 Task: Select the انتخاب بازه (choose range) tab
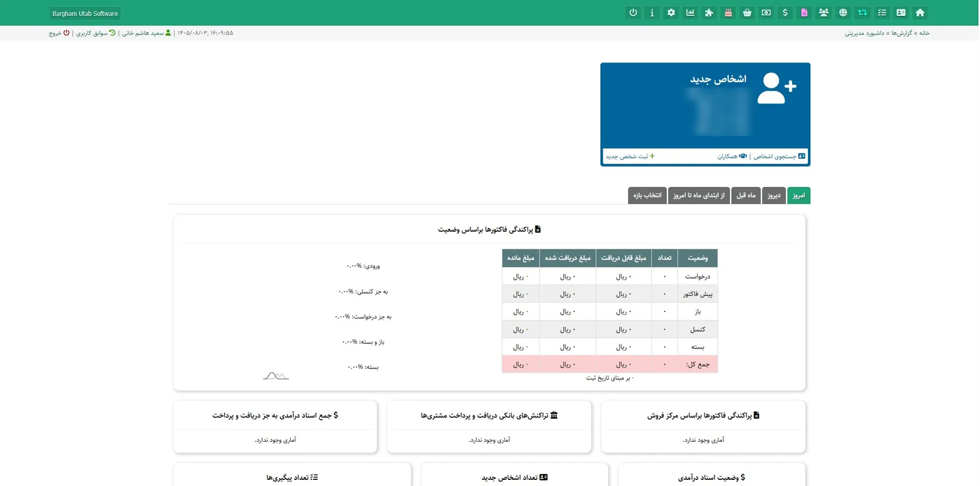click(x=647, y=196)
